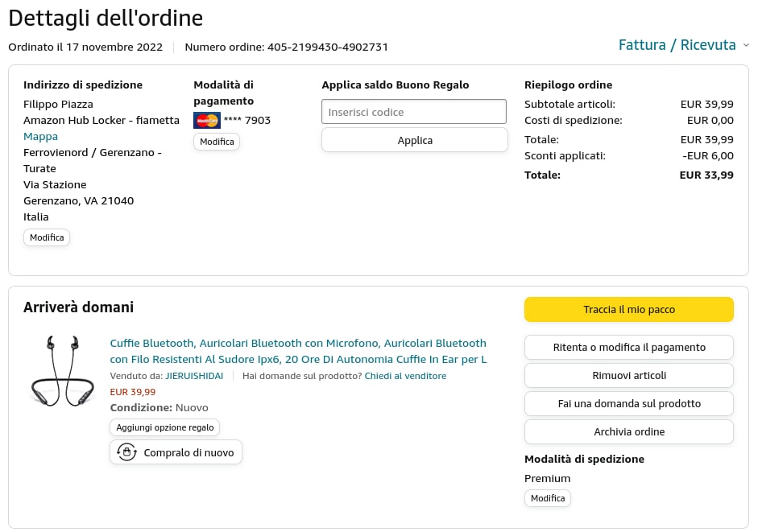Image resolution: width=758 pixels, height=532 pixels.
Task: Click the Mastercard payment card icon
Action: pos(207,121)
